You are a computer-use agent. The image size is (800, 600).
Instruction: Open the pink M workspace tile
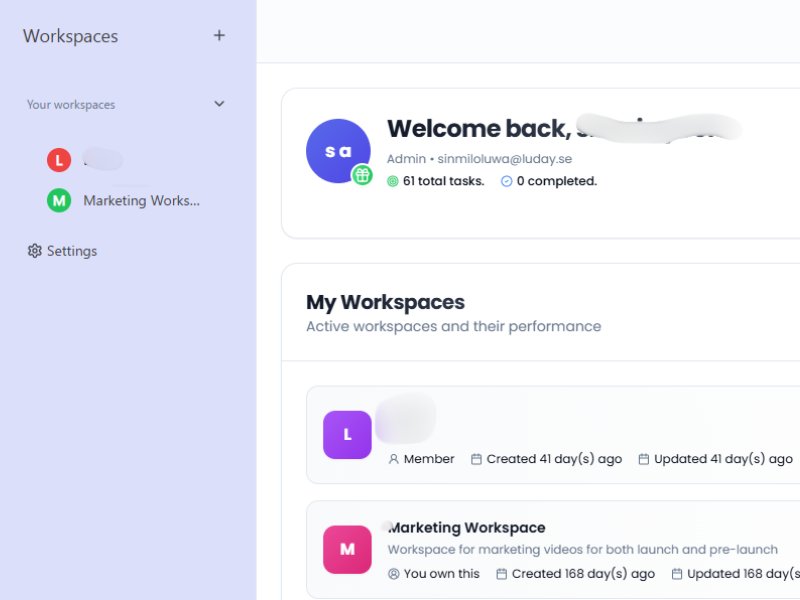pos(347,549)
